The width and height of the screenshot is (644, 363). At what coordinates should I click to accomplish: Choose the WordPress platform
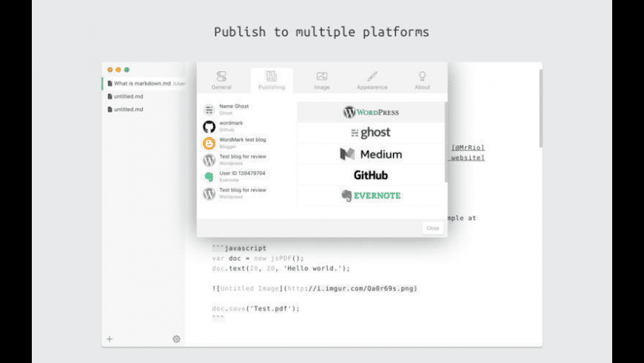(371, 112)
